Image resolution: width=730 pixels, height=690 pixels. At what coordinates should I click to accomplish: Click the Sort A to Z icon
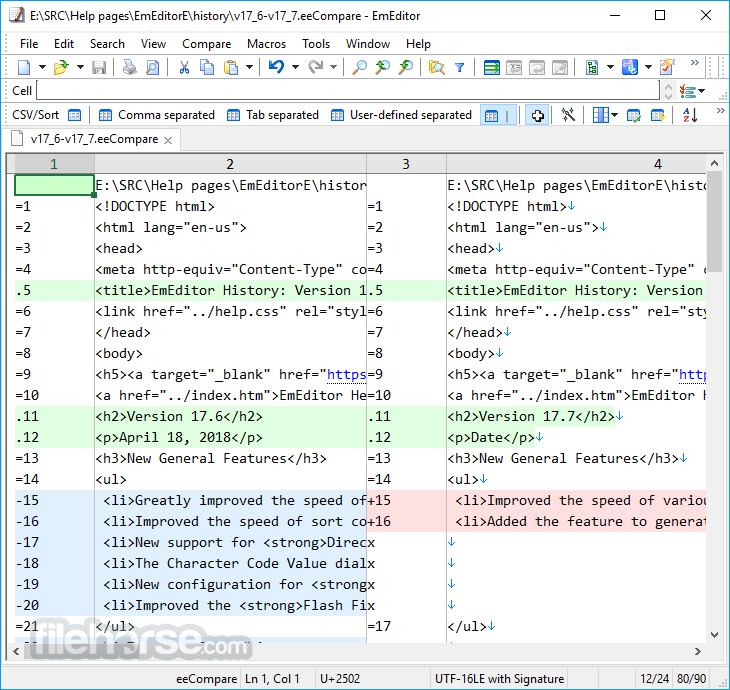coord(689,115)
